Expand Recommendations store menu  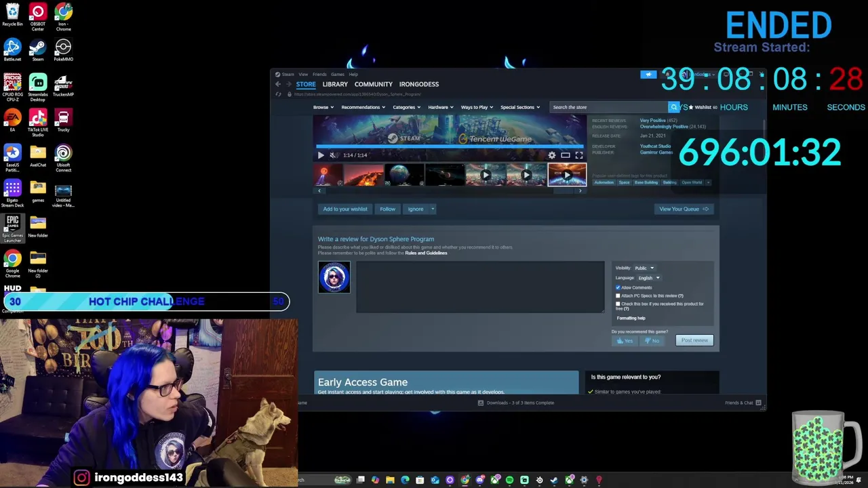pos(363,107)
